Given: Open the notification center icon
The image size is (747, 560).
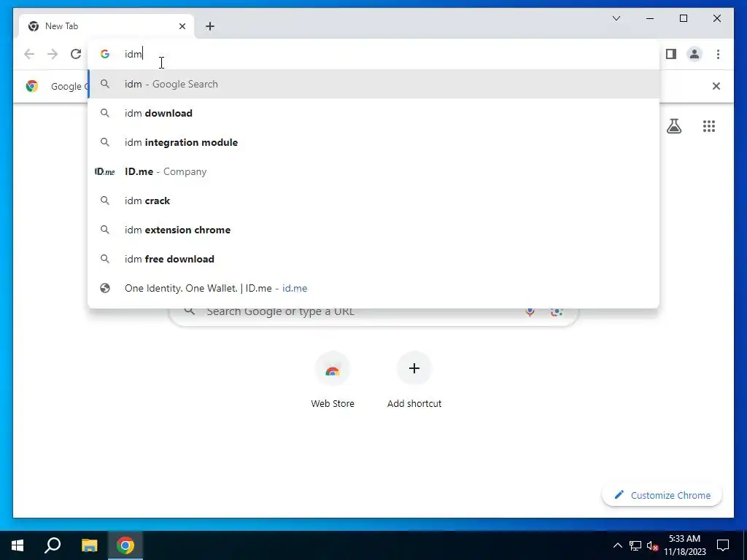Looking at the screenshot, I should point(723,545).
